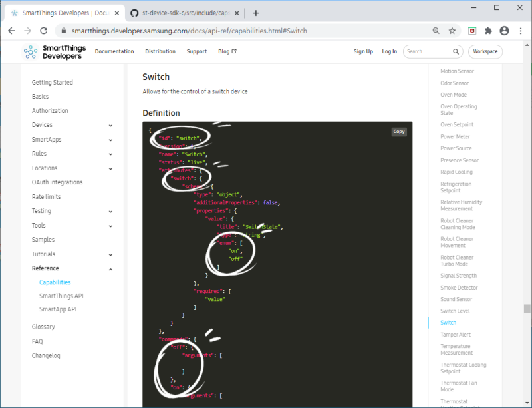The width and height of the screenshot is (532, 408).
Task: Click the site Search input field
Action: [x=428, y=51]
